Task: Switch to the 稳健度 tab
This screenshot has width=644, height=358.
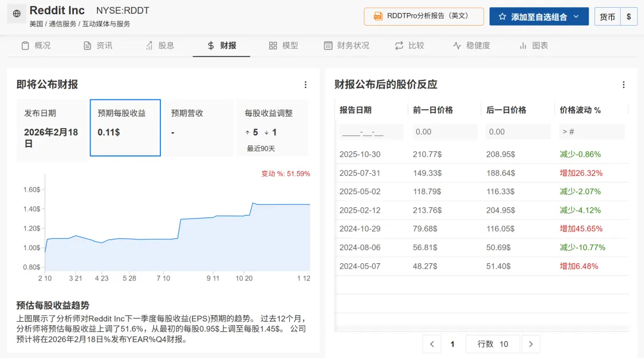Action: (x=472, y=45)
